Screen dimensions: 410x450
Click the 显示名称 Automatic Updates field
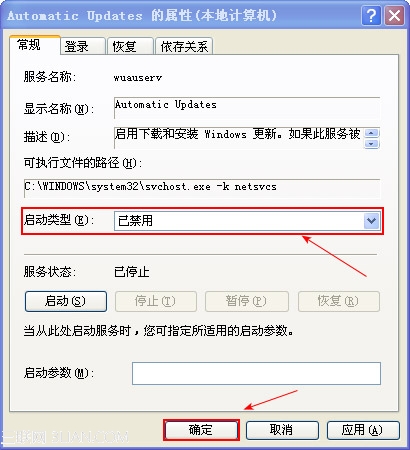tap(247, 108)
